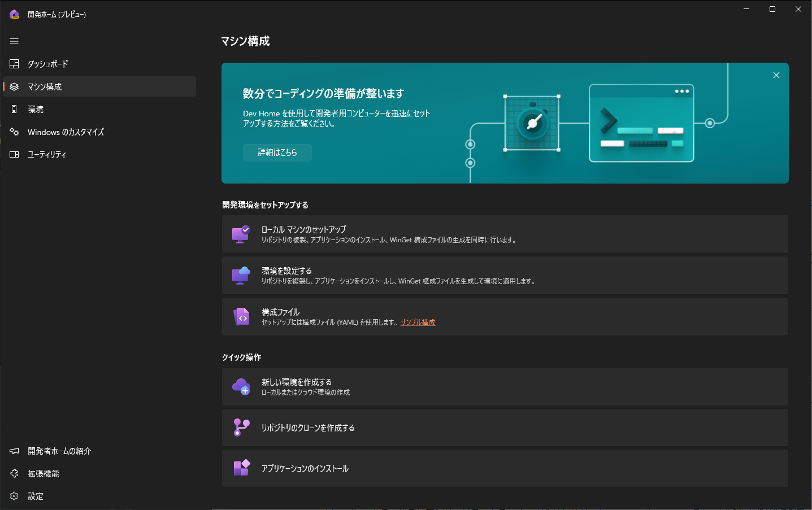
Task: Maximize the Dev Home window
Action: pos(772,9)
